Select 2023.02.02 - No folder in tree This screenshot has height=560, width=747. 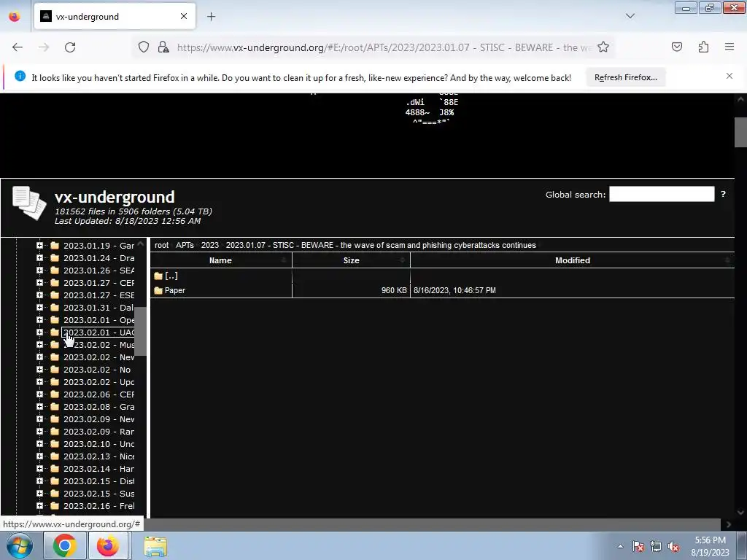pyautogui.click(x=97, y=370)
